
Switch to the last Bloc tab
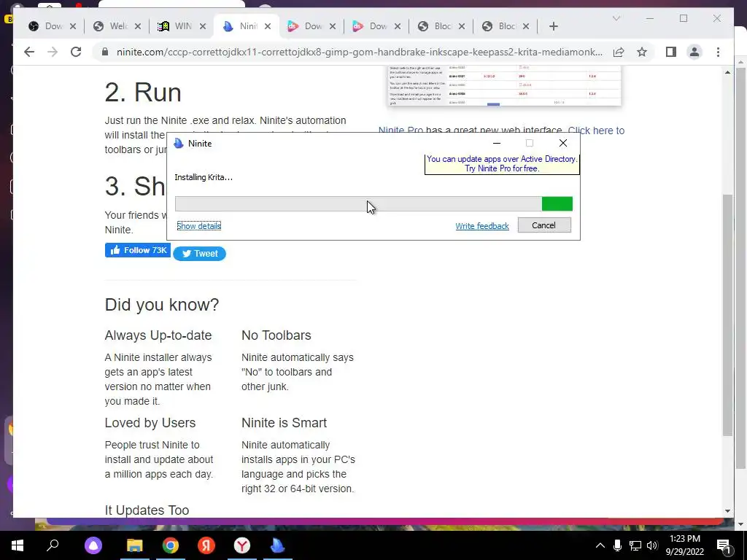tap(506, 26)
